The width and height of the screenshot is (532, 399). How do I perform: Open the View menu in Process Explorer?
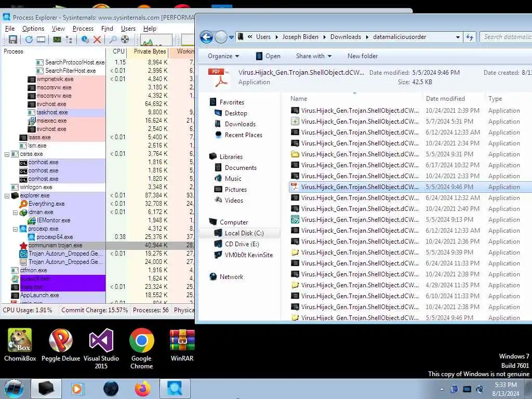58,29
